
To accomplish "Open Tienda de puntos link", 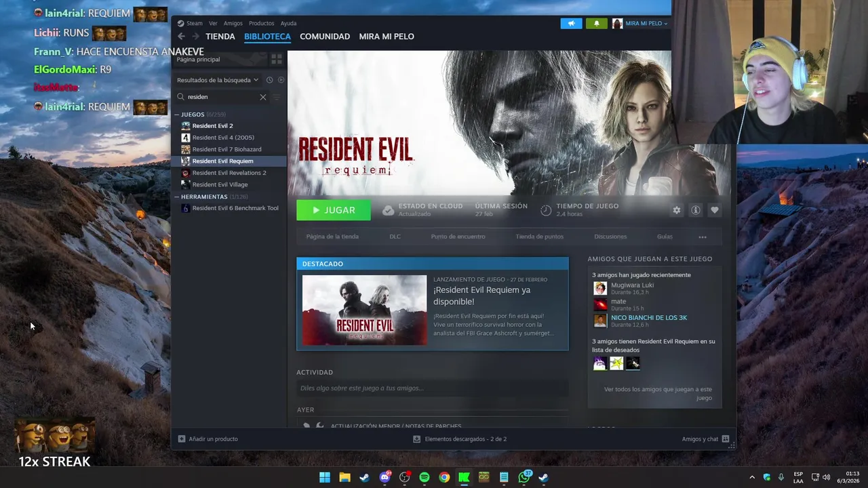I will [x=539, y=237].
